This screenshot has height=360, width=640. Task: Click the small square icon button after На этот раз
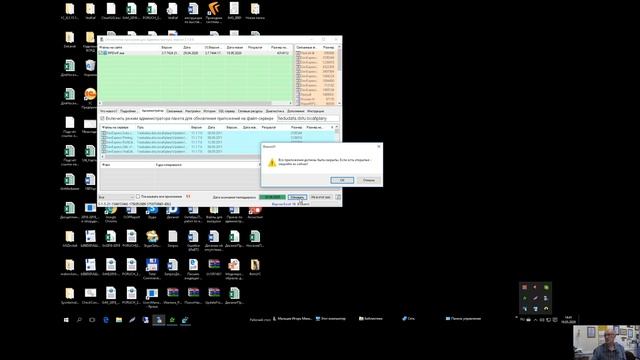[x=338, y=197]
